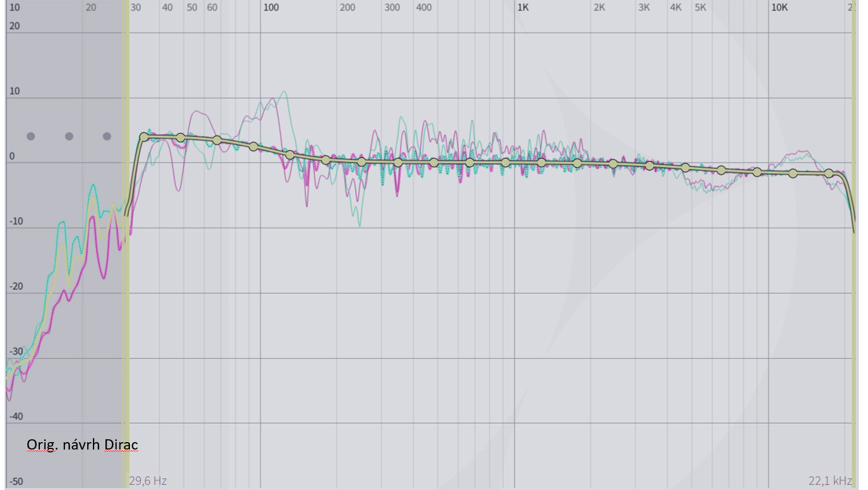
Task: Click the first target curve point near 30 Hz
Action: click(x=144, y=137)
